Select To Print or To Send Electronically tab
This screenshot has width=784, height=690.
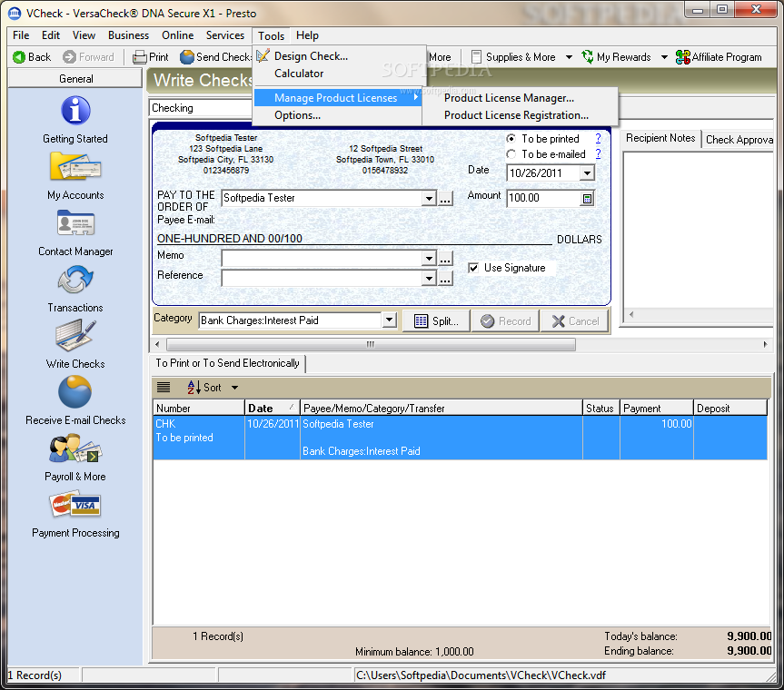[x=227, y=363]
